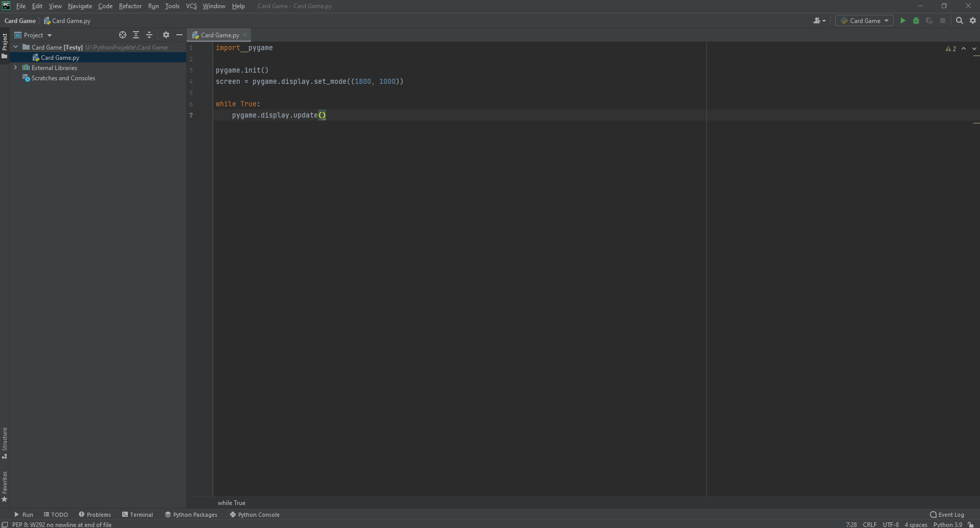The width and height of the screenshot is (980, 528).
Task: Open the Navigate menu
Action: [80, 6]
